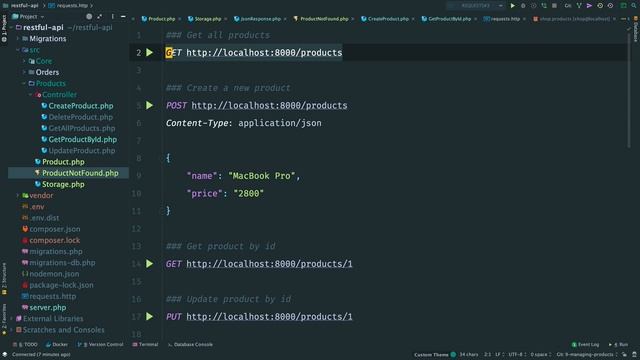The image size is (640, 360).
Task: Open the PUT http://localhost:8000/products/1 URL link
Action: click(x=269, y=317)
